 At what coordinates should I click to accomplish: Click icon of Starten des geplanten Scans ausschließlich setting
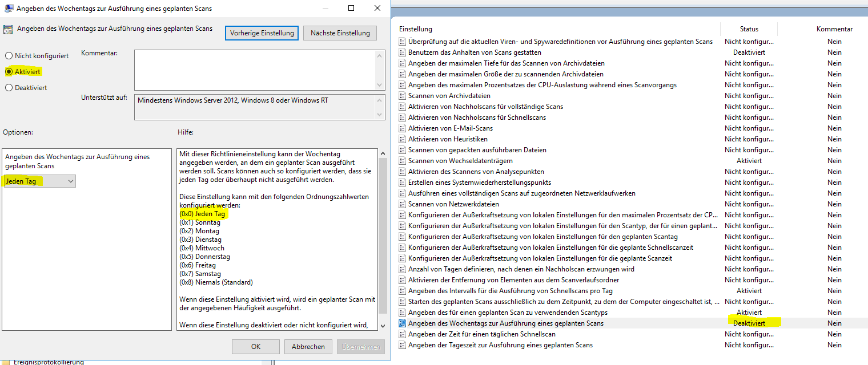[402, 302]
